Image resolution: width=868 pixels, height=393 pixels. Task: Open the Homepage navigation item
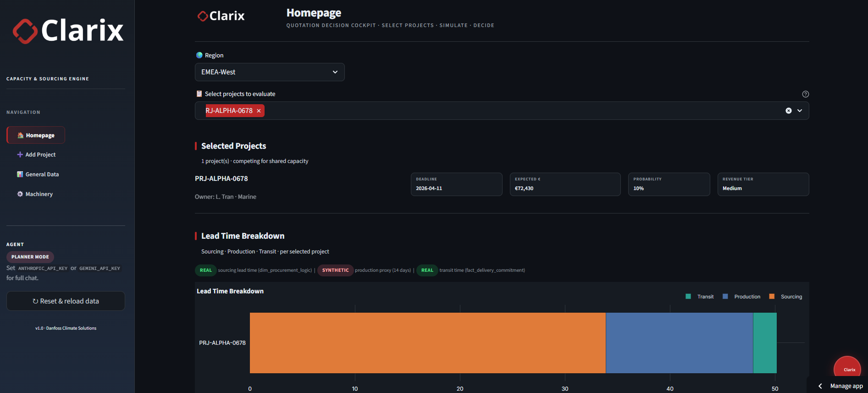(x=36, y=135)
